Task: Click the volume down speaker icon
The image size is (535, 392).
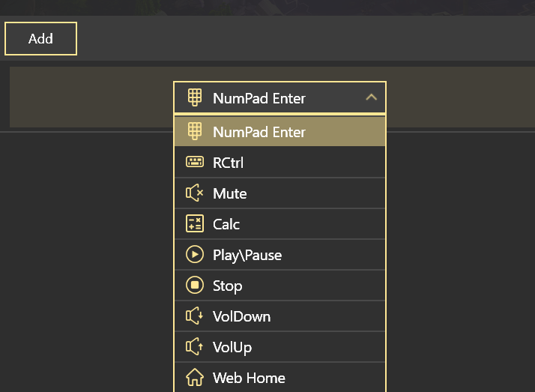Action: tap(194, 316)
